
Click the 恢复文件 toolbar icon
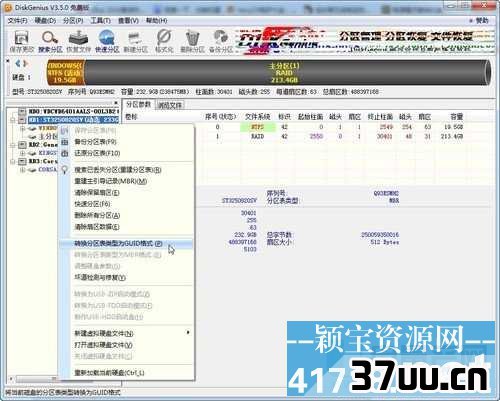[x=78, y=38]
